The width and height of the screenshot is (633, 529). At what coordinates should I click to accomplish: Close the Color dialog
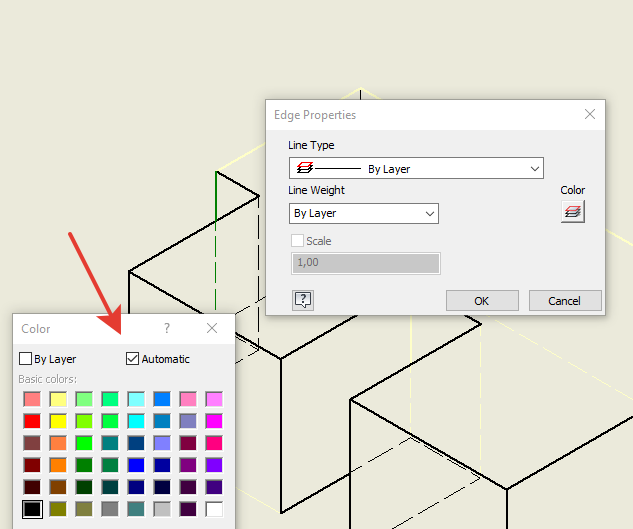pos(212,328)
